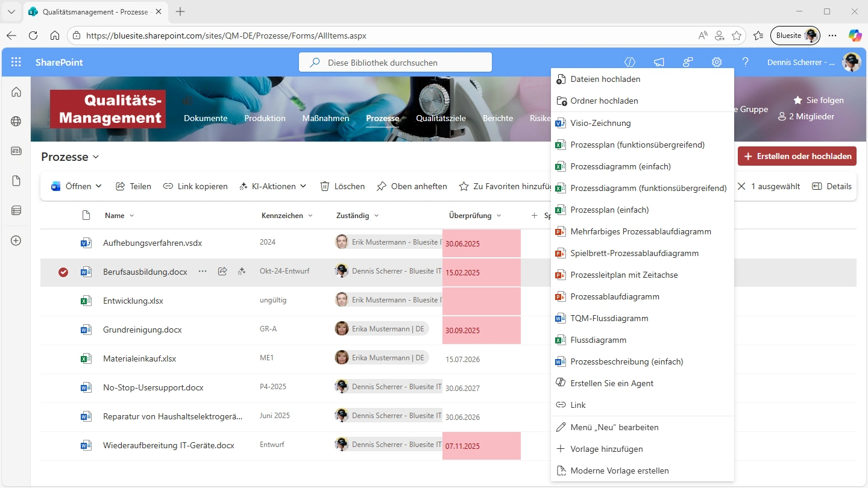The height and width of the screenshot is (488, 868).
Task: Open the globe icon in left sidebar
Action: click(x=16, y=121)
